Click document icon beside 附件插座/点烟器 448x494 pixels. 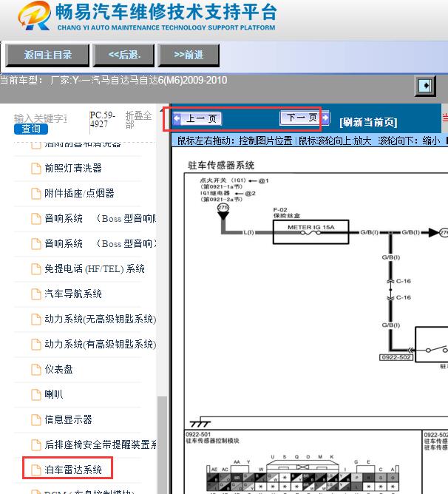tap(36, 193)
